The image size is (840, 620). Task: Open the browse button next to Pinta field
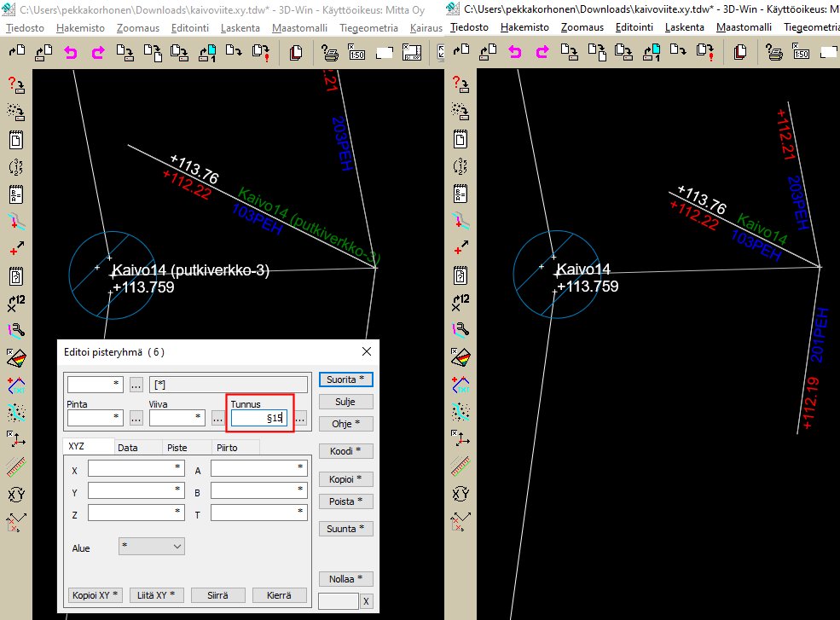tap(136, 418)
